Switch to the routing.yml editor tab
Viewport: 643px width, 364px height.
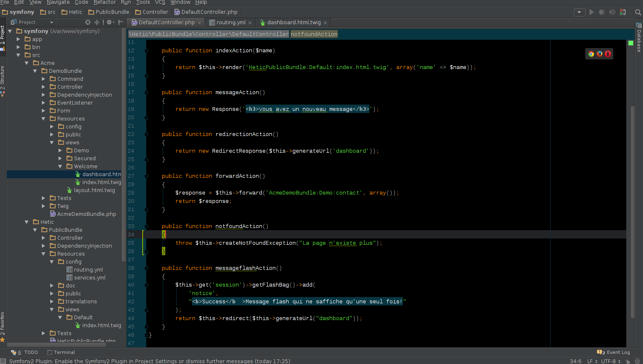tap(231, 23)
